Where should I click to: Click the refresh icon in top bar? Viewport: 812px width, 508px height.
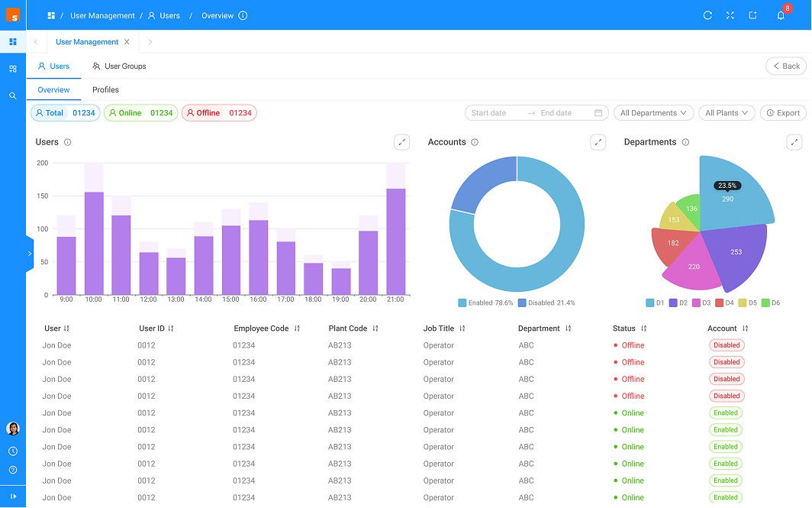click(707, 15)
